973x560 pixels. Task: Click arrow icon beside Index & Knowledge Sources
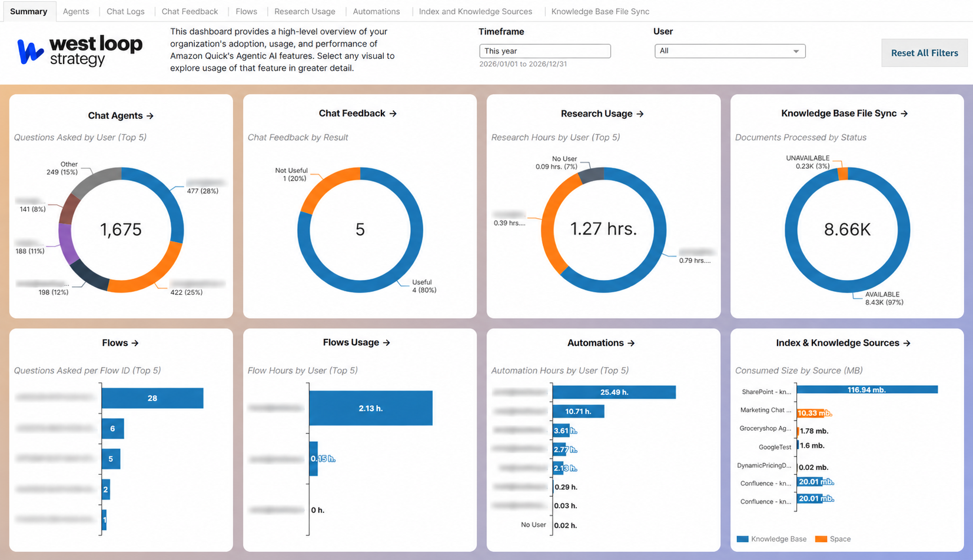click(x=907, y=343)
